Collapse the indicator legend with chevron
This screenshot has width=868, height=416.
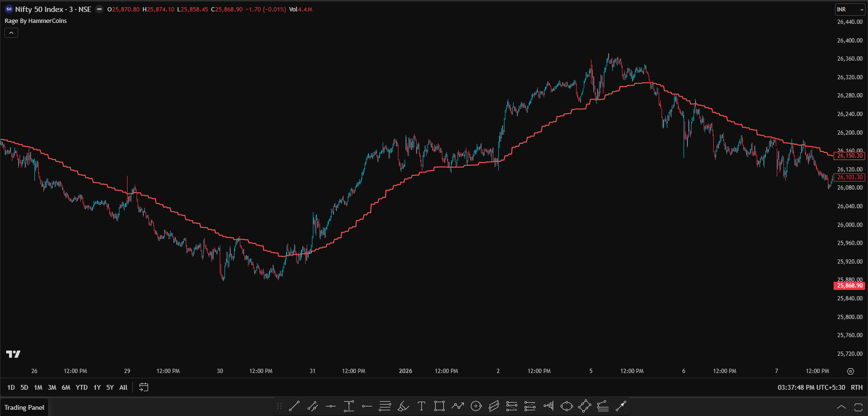click(x=11, y=32)
